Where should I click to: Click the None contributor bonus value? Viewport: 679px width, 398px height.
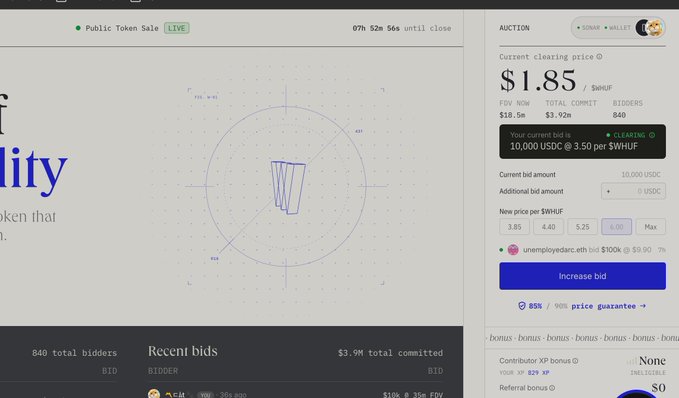(x=652, y=361)
